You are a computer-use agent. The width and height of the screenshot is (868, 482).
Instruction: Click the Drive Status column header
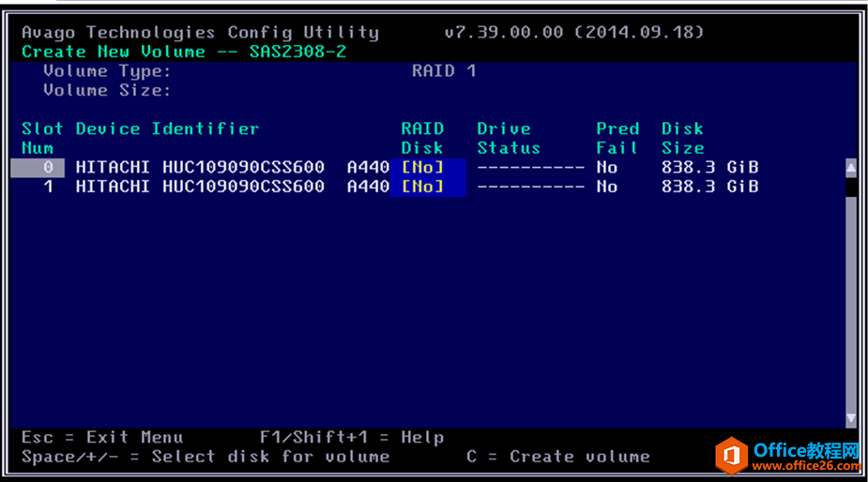point(509,139)
